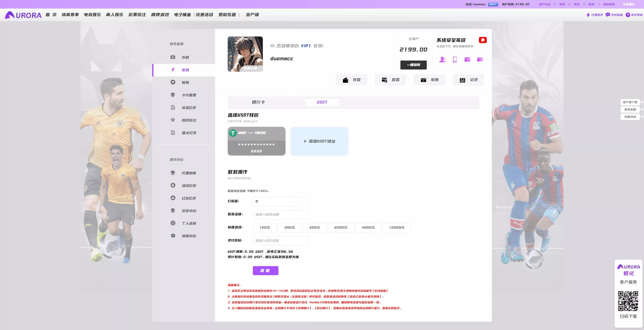Image resolution: width=644 pixels, height=330 pixels.
Task: Click the bank card security icon
Action: pyautogui.click(x=480, y=59)
